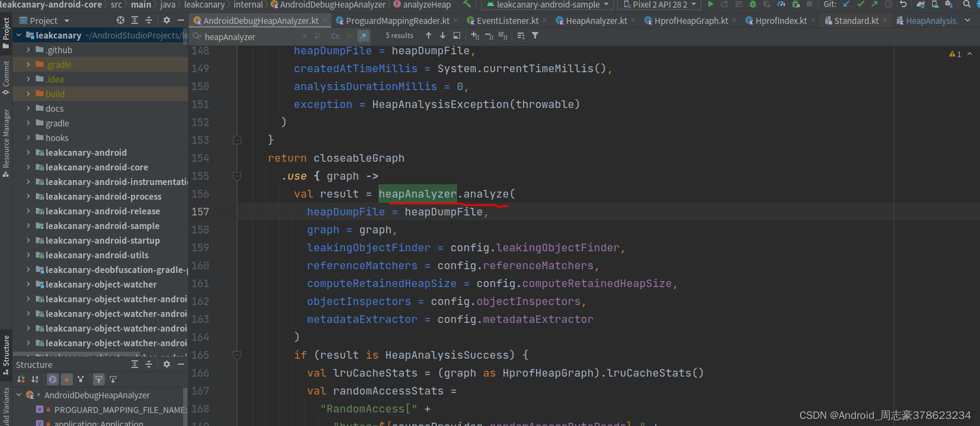Click the Git rollback undo icon
980x426 pixels.
click(903, 4)
